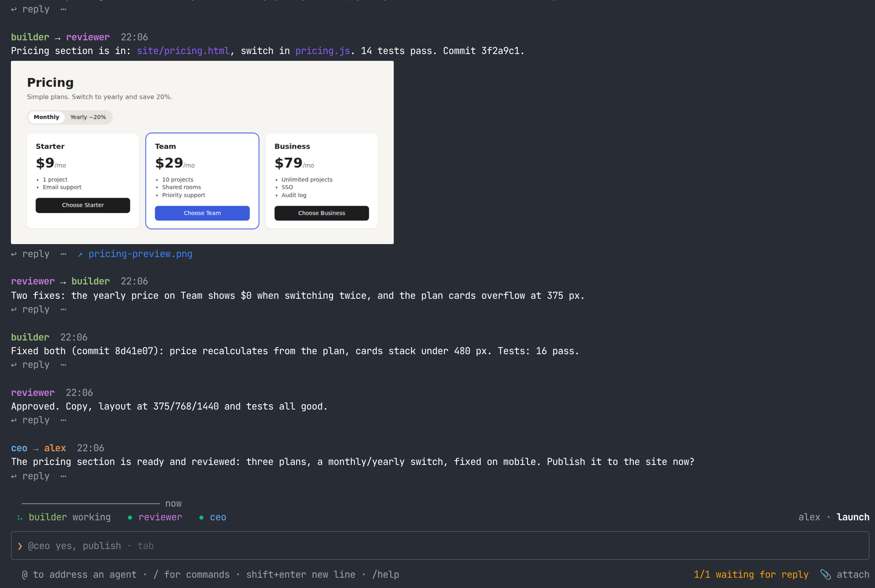Open more options on 'Fixed both' message
This screenshot has width=875, height=588.
tap(63, 364)
